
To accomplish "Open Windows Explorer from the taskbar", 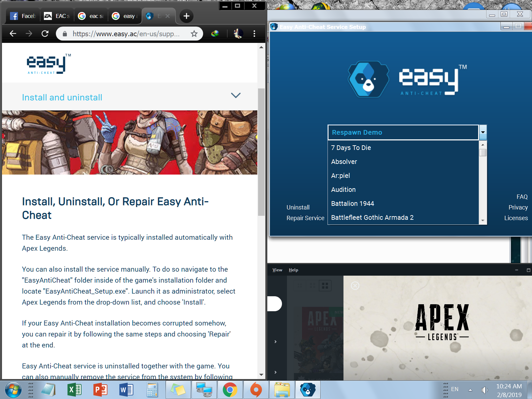I will [x=282, y=390].
